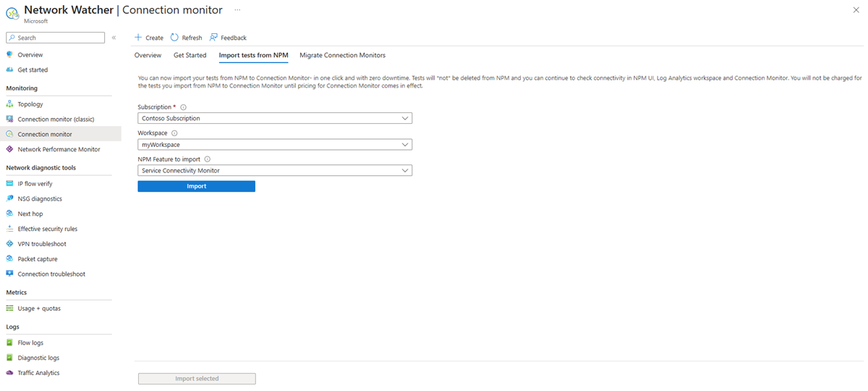The image size is (868, 391).
Task: Collapse the sidebar with the chevron
Action: tap(114, 38)
